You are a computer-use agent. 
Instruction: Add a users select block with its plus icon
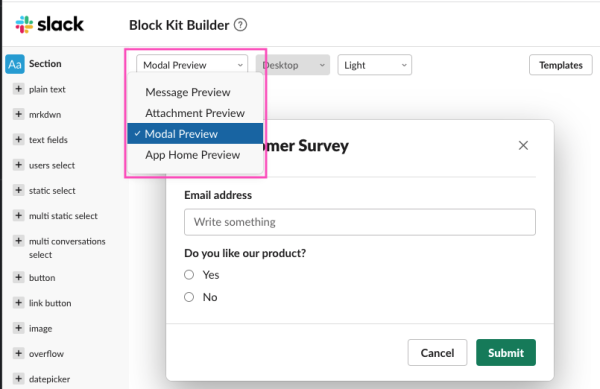click(18, 165)
